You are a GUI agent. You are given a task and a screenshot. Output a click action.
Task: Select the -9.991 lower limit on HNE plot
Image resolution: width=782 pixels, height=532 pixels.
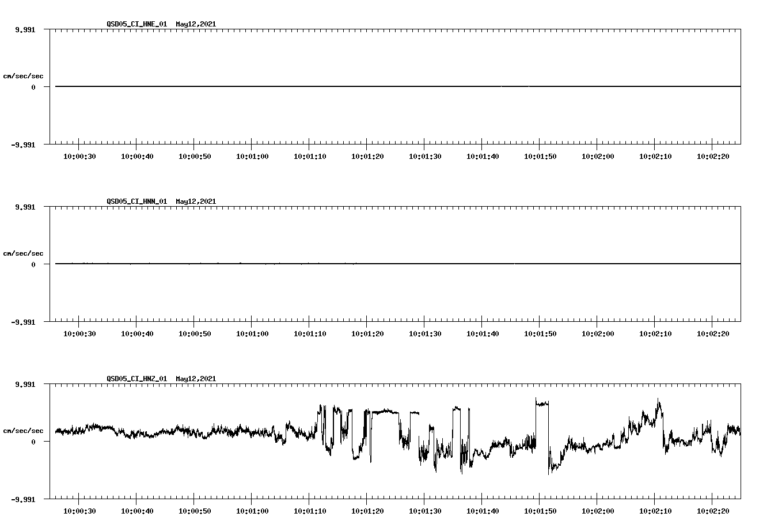23,145
